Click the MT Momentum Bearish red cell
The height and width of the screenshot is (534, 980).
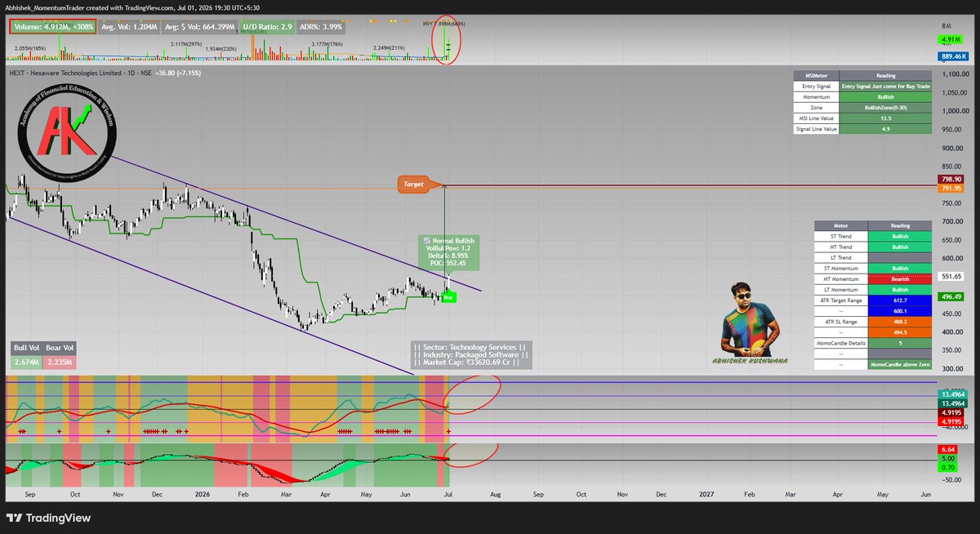[x=900, y=278]
